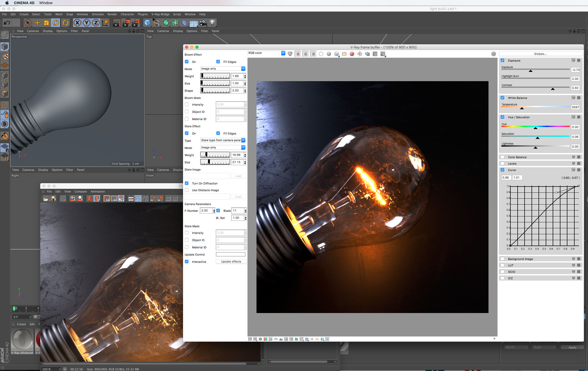The width and height of the screenshot is (588, 371).
Task: Toggle the red channel in the frame buffer
Action: coord(298,54)
